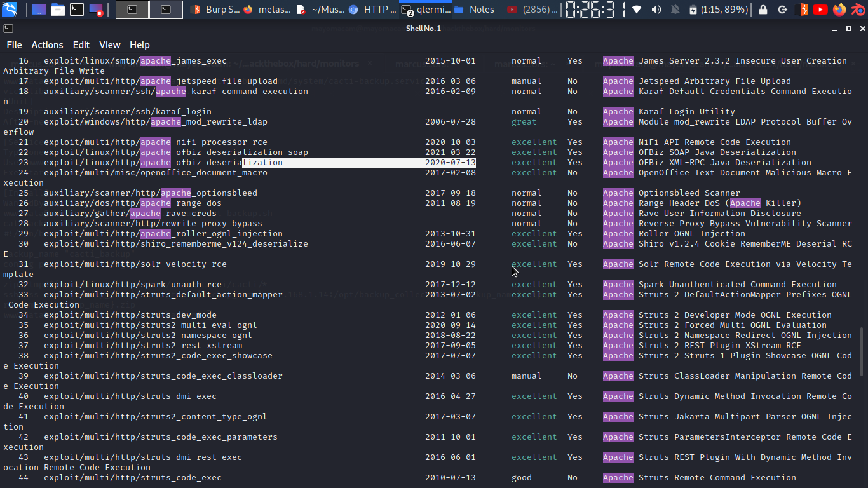The image size is (868, 488).
Task: Click apache_karaf_command_execution module path
Action: [x=176, y=91]
